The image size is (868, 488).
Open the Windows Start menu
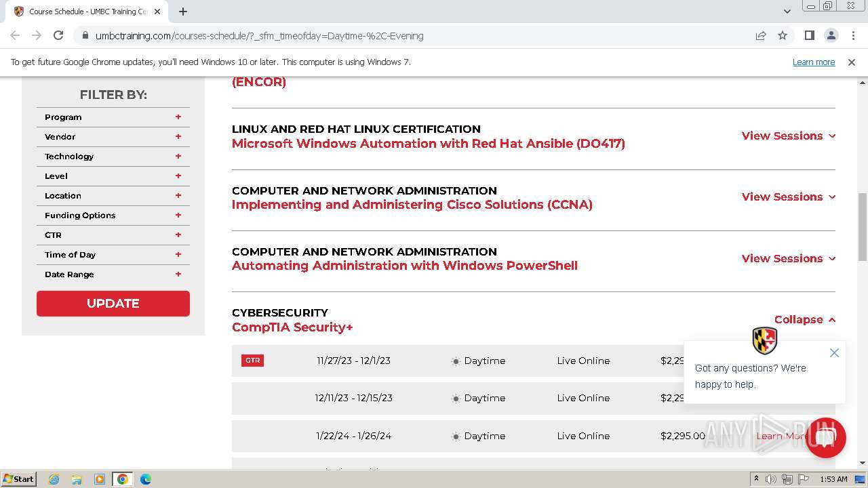tap(18, 479)
